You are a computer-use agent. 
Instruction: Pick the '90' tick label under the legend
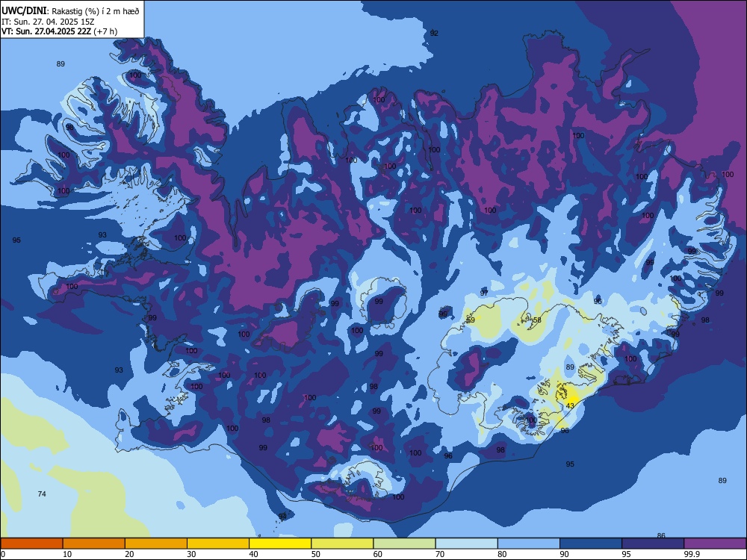564,554
